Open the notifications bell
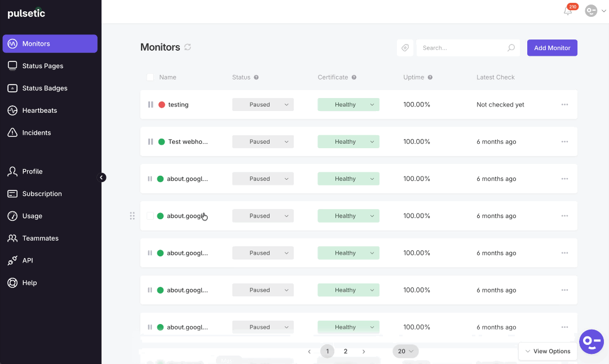The image size is (609, 364). coord(567,11)
